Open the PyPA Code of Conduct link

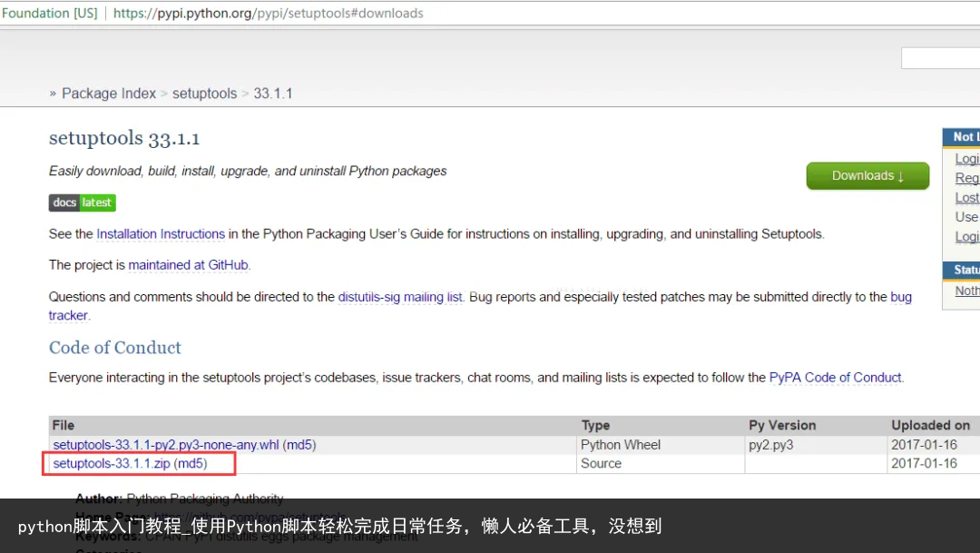click(x=835, y=378)
